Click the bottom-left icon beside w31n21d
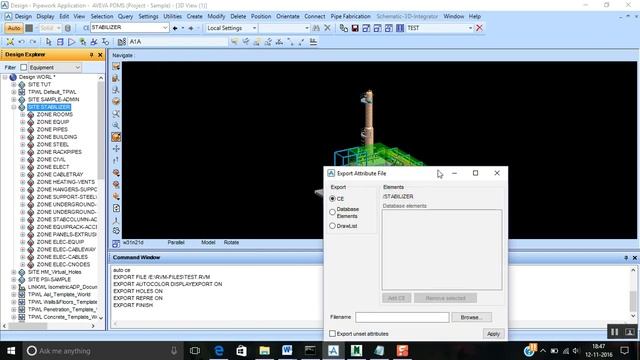This screenshot has width=640, height=360. point(116,243)
